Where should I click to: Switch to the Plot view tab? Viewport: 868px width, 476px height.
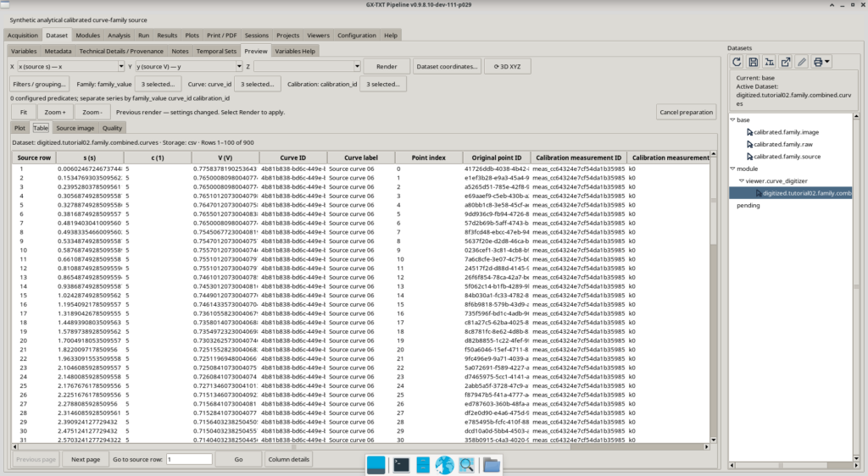[20, 128]
